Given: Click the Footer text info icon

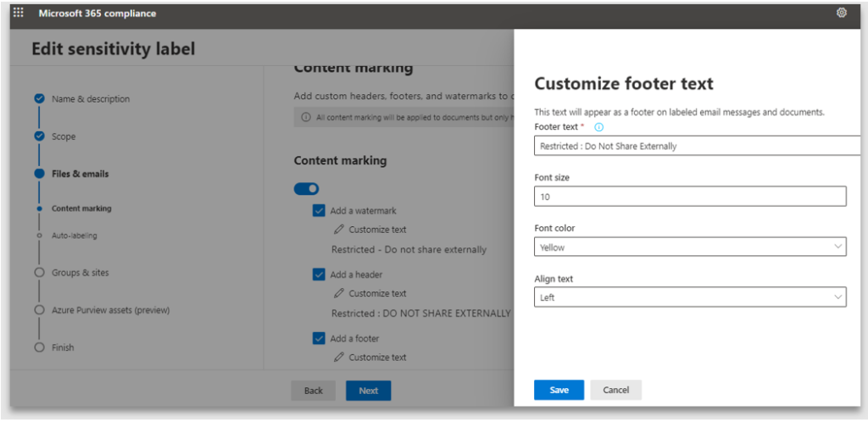Looking at the screenshot, I should click(x=598, y=127).
